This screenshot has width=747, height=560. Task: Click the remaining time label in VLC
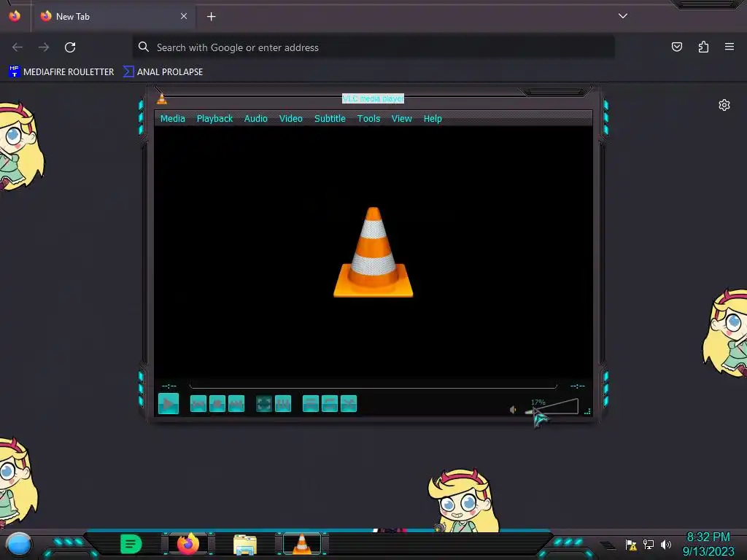pyautogui.click(x=578, y=386)
